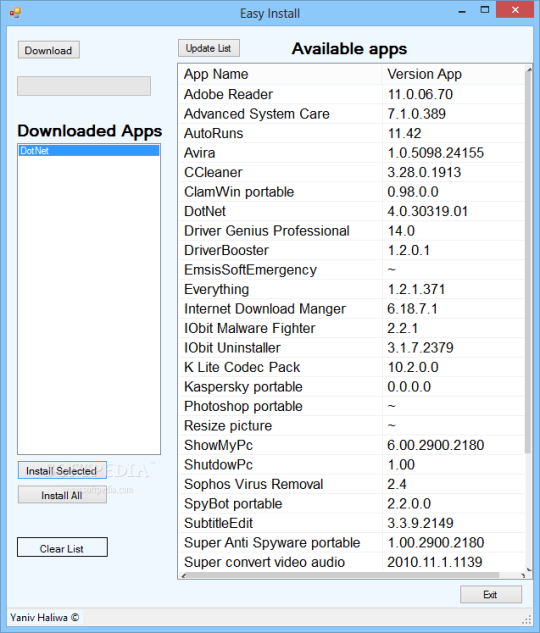Viewport: 540px width, 633px height.
Task: Select the Super convert video audio row
Action: click(x=352, y=562)
